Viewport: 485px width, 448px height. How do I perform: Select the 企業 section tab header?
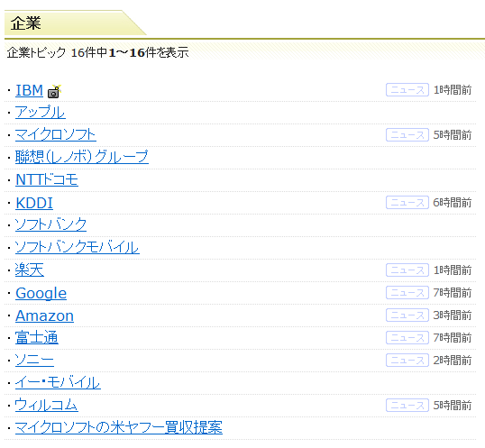click(x=75, y=23)
